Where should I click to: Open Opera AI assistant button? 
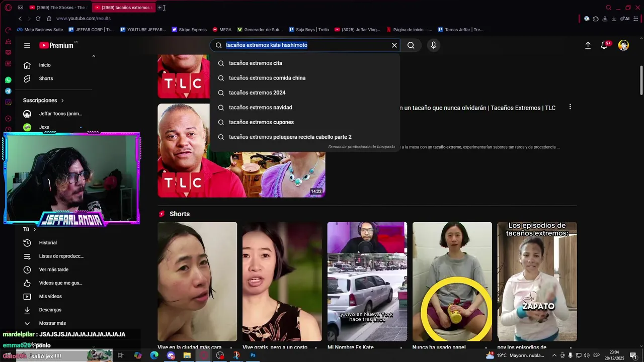pos(625,19)
